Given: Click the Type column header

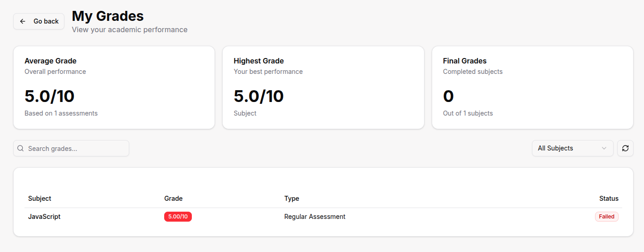Looking at the screenshot, I should (x=292, y=199).
